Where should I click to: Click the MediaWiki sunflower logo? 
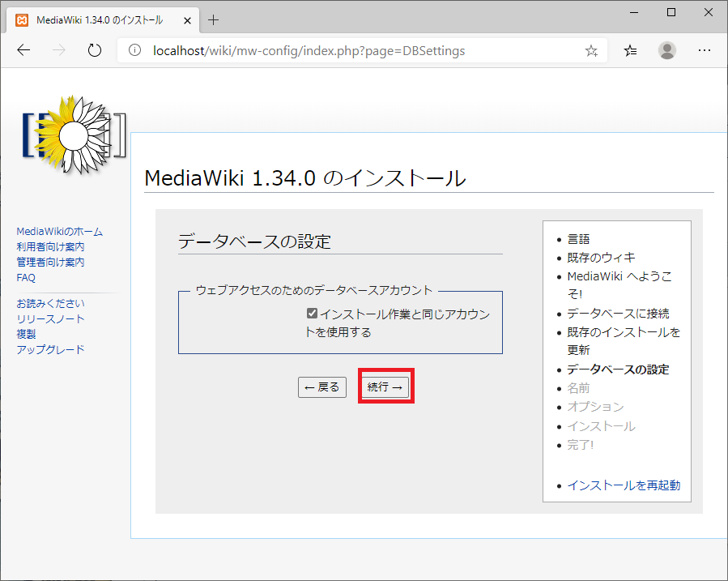tap(75, 135)
